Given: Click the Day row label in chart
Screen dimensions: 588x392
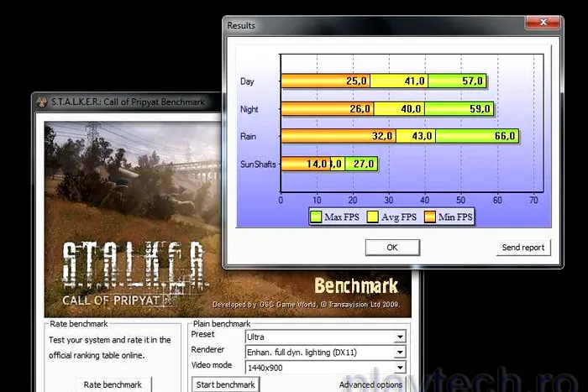Looking at the screenshot, I should (247, 81).
